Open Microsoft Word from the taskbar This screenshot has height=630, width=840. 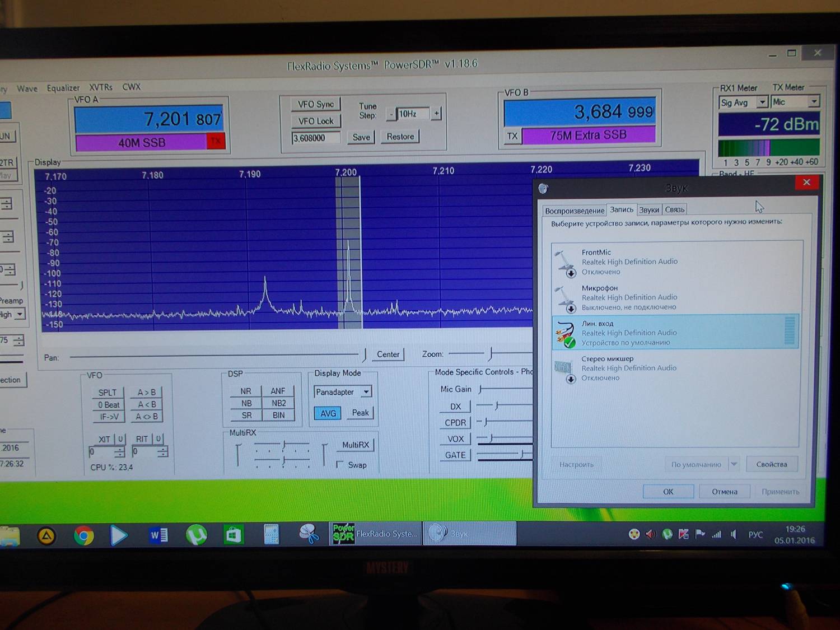158,535
